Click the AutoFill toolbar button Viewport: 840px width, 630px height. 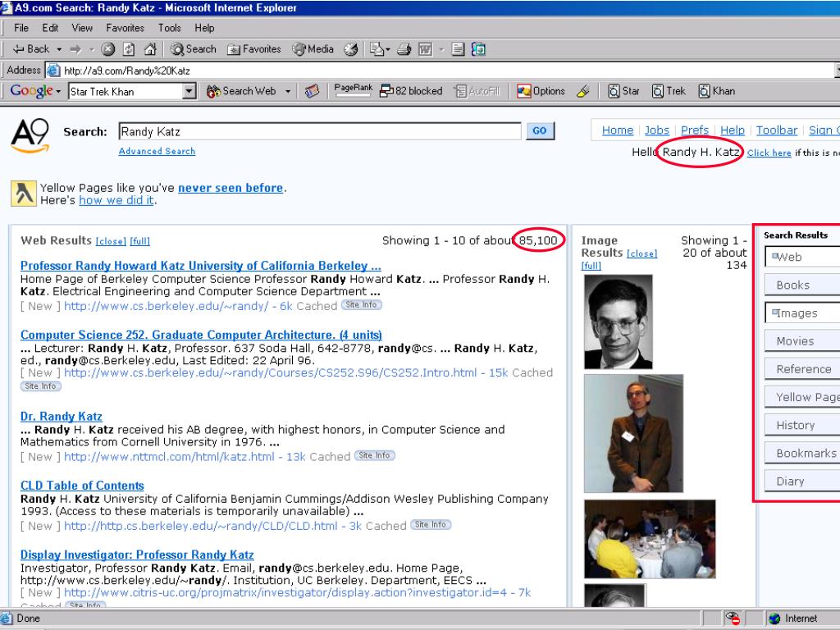pyautogui.click(x=477, y=92)
